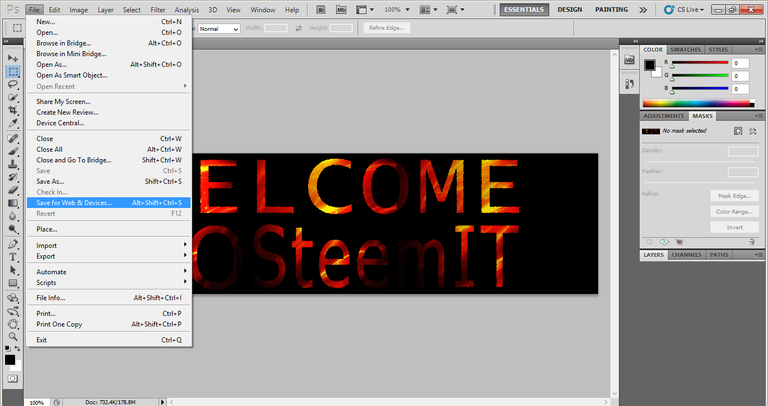768x406 pixels.
Task: Select the Hand tool
Action: pos(13,324)
